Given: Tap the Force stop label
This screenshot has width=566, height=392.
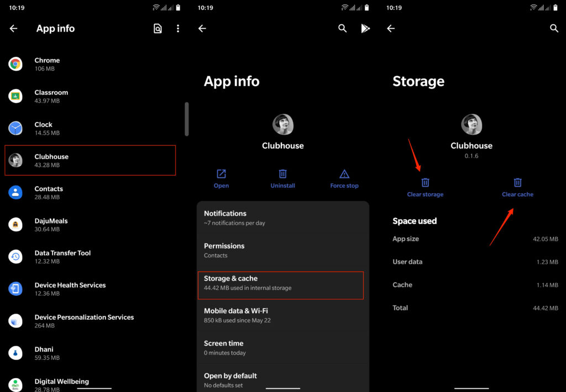Looking at the screenshot, I should tap(344, 186).
